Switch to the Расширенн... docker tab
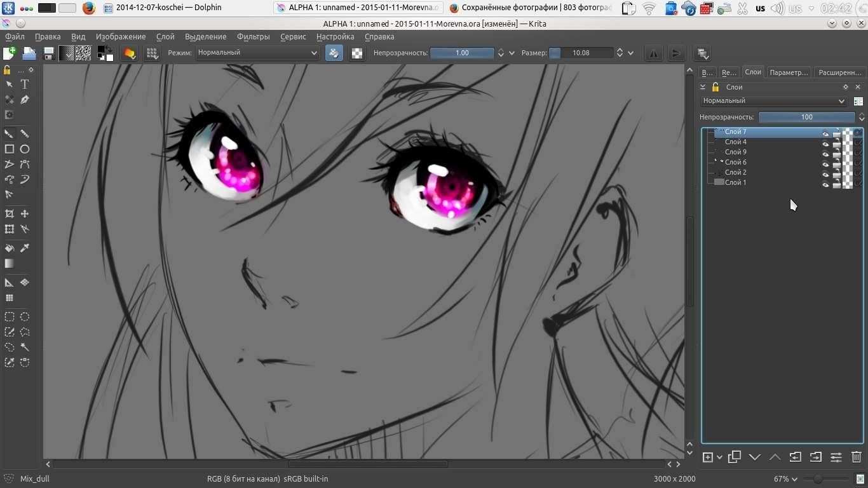 pyautogui.click(x=840, y=72)
